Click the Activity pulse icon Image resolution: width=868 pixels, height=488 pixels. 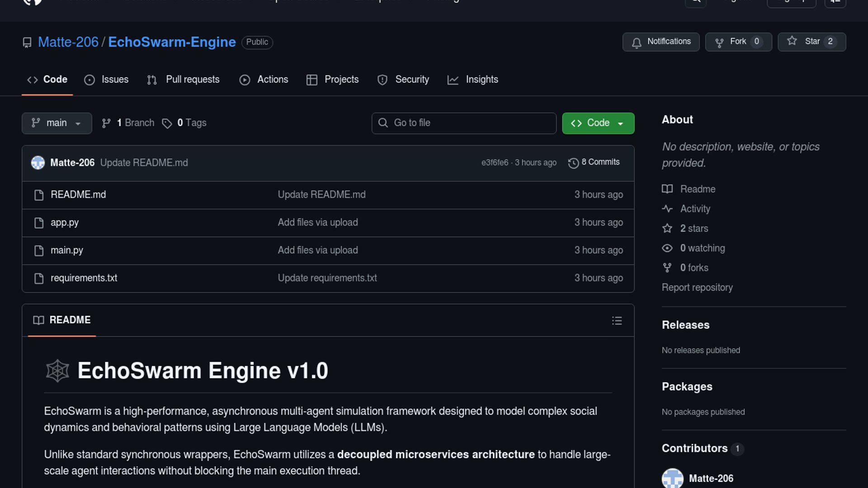[x=667, y=209]
